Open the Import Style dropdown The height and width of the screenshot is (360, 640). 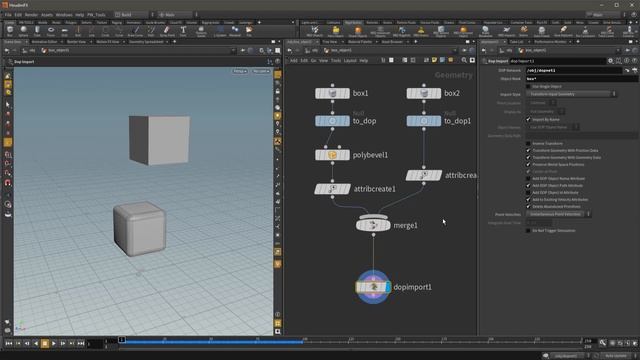(x=571, y=94)
